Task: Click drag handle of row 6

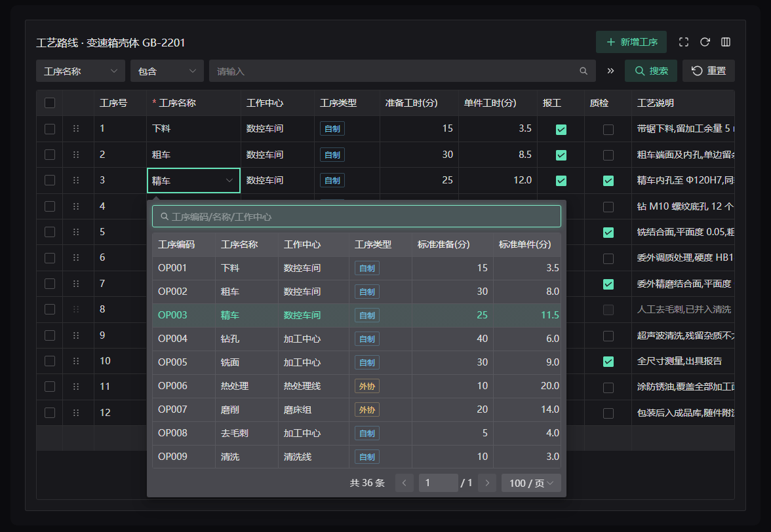Action: point(76,258)
